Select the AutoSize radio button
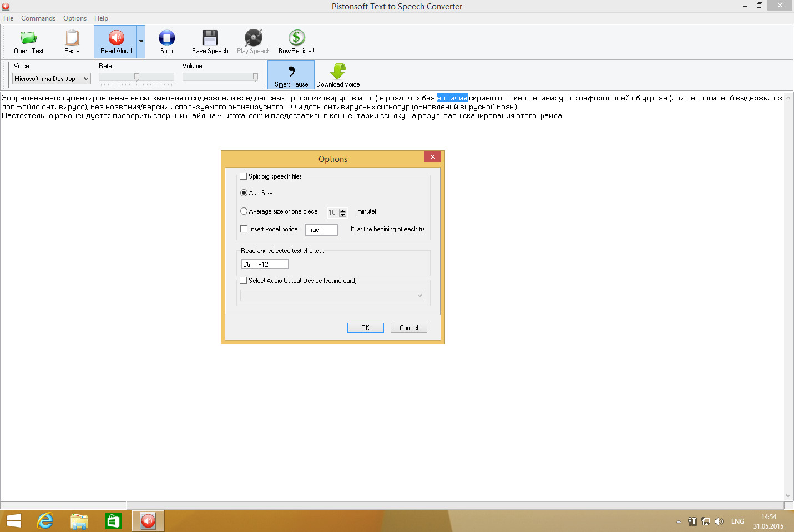 tap(244, 193)
